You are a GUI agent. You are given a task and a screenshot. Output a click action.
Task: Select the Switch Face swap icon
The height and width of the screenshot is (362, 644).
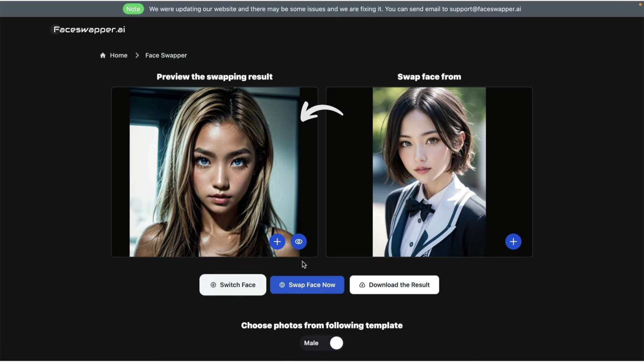(213, 284)
